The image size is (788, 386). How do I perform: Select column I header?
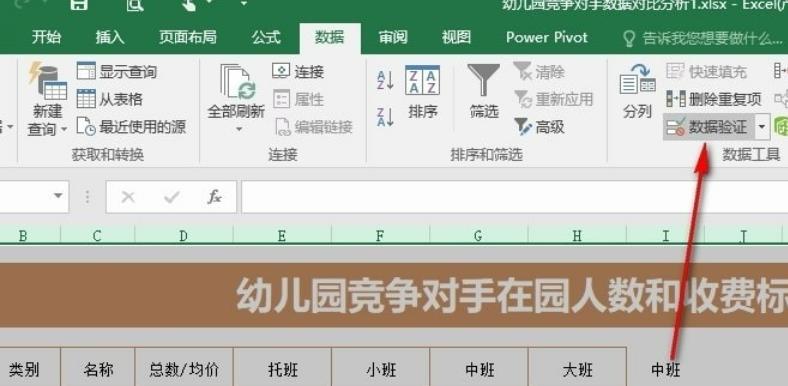tap(665, 235)
